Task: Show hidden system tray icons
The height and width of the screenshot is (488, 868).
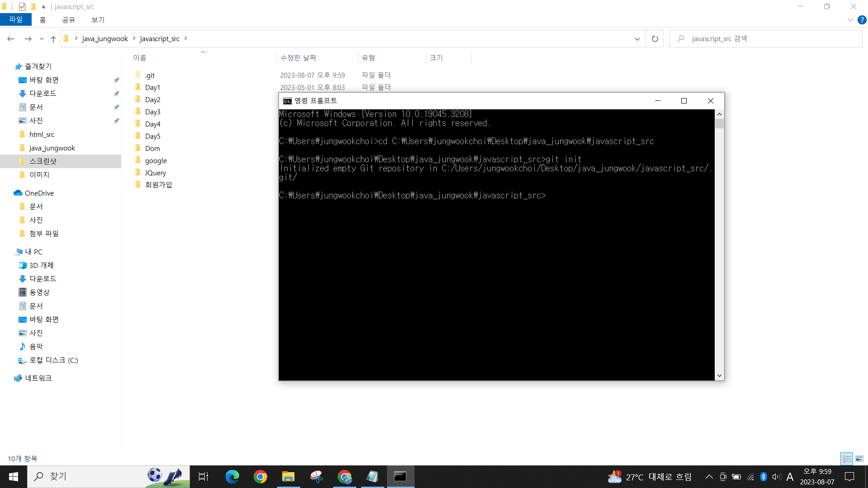Action: click(x=709, y=477)
